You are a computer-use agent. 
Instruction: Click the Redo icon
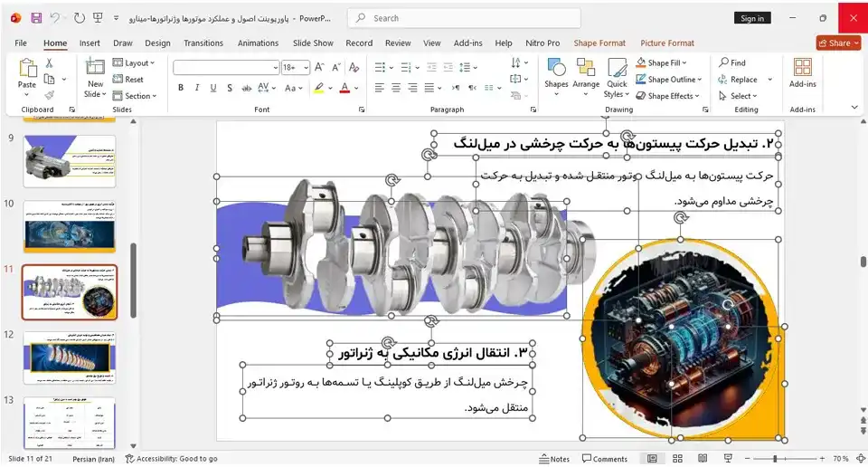click(80, 18)
